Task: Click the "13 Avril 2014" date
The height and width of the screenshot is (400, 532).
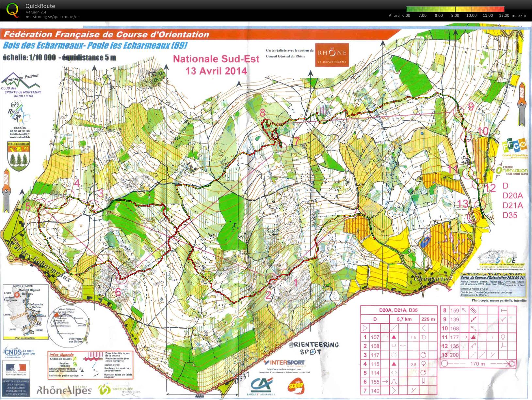Action: tap(216, 71)
